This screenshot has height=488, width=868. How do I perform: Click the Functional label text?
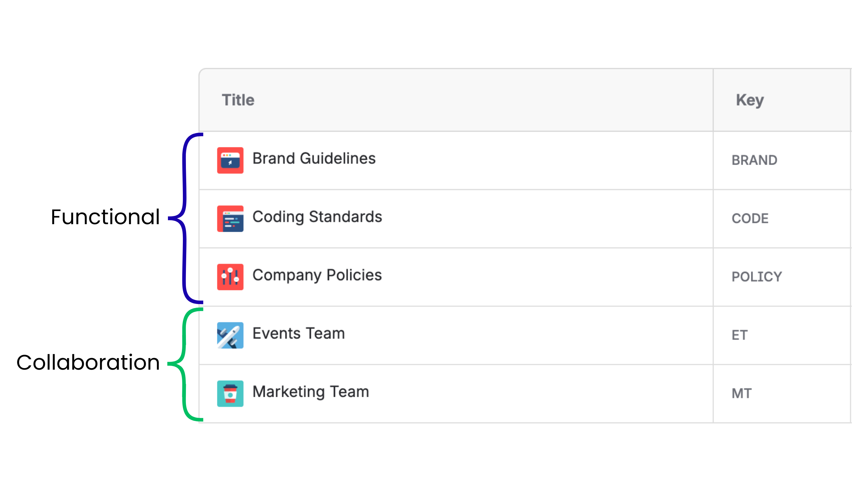pos(105,217)
